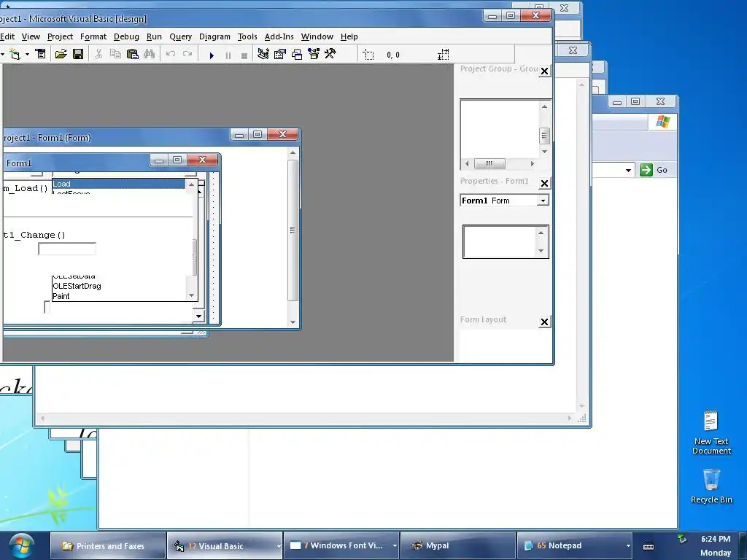Click the 6:24 PM taskbar clock
Image resolution: width=747 pixels, height=560 pixels.
click(716, 539)
